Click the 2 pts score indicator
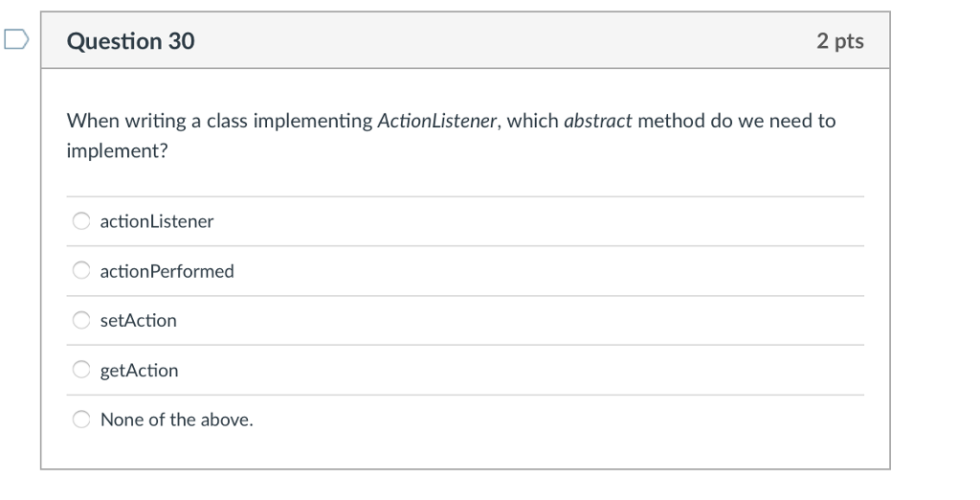980x500 pixels. [840, 40]
